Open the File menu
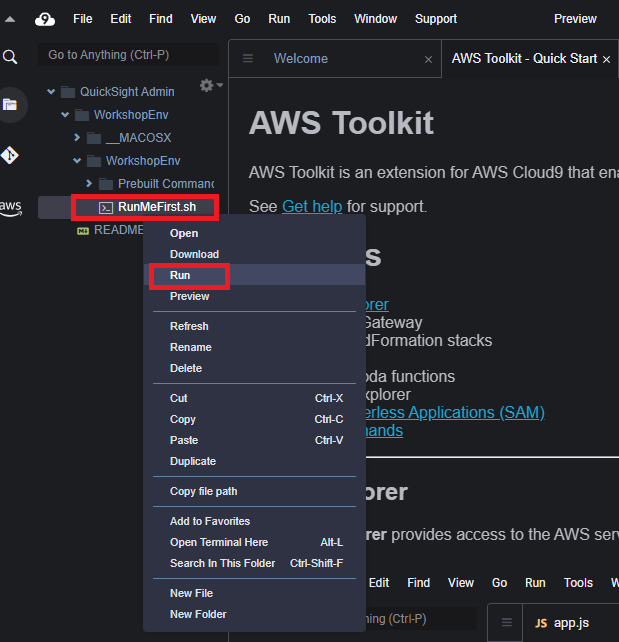Image resolution: width=619 pixels, height=642 pixels. click(x=83, y=19)
